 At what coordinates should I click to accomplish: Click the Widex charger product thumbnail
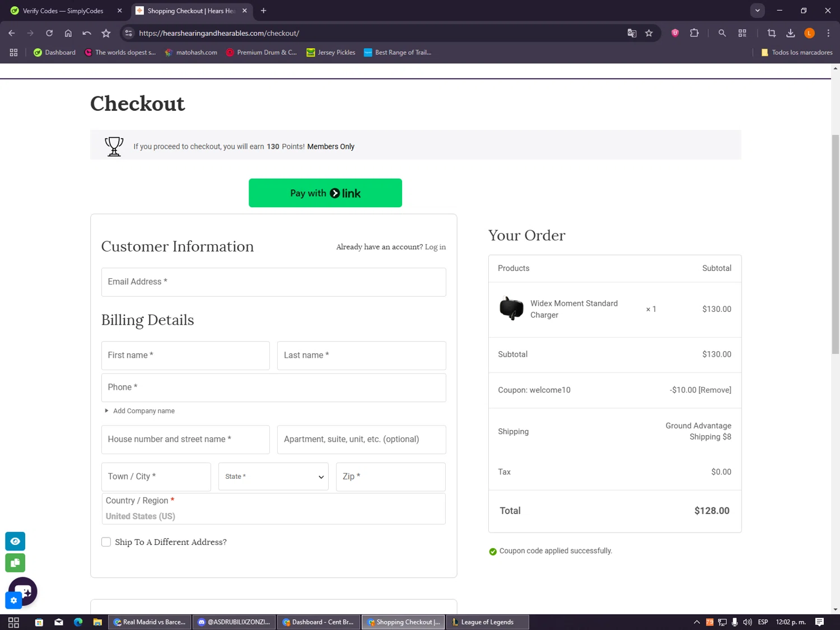511,309
